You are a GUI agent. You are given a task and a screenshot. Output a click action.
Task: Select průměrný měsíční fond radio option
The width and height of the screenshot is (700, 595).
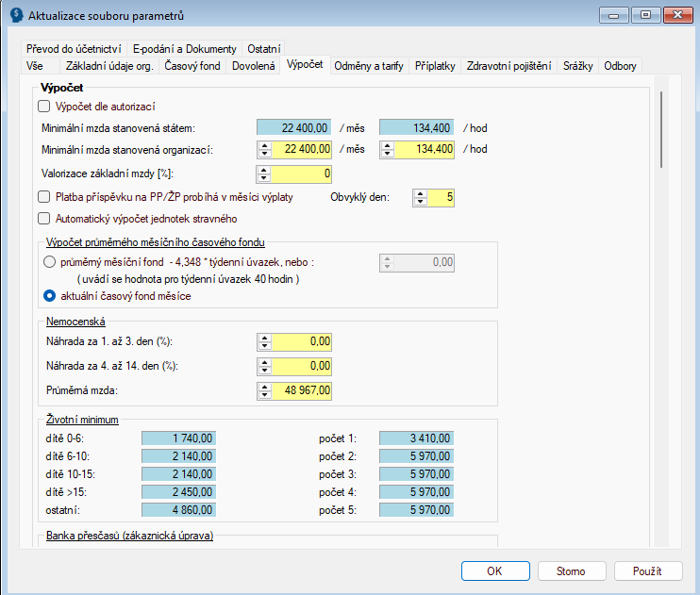pos(49,262)
